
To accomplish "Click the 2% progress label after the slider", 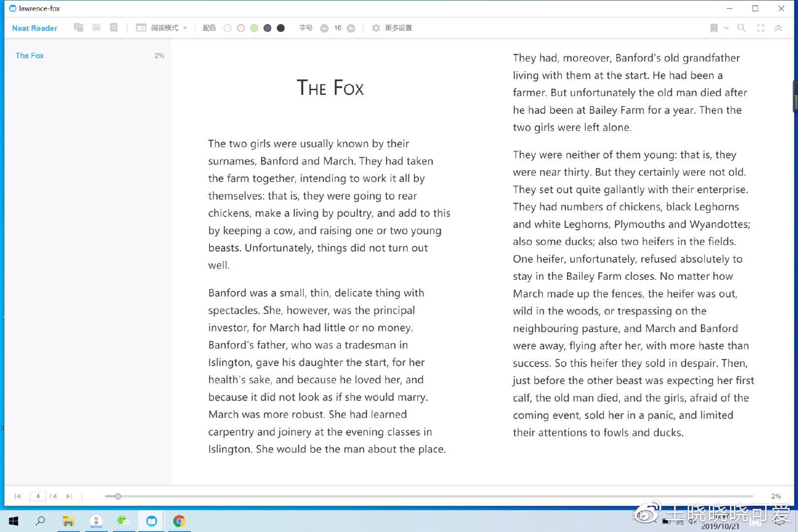I will point(776,496).
